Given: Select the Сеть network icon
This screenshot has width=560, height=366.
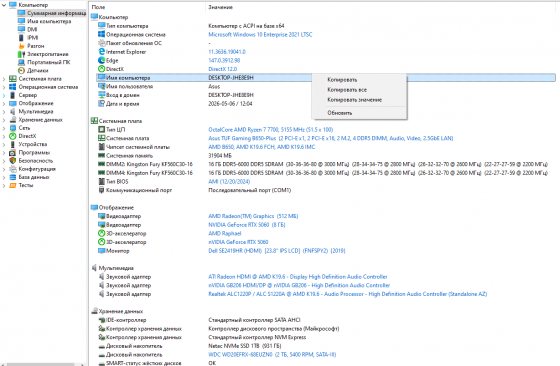Looking at the screenshot, I should pos(12,128).
